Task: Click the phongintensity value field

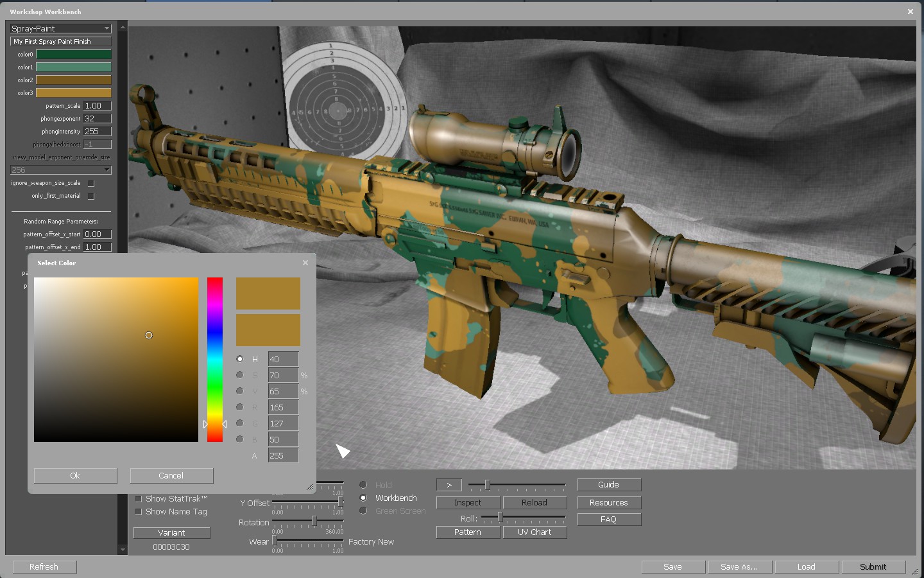Action: pos(98,132)
